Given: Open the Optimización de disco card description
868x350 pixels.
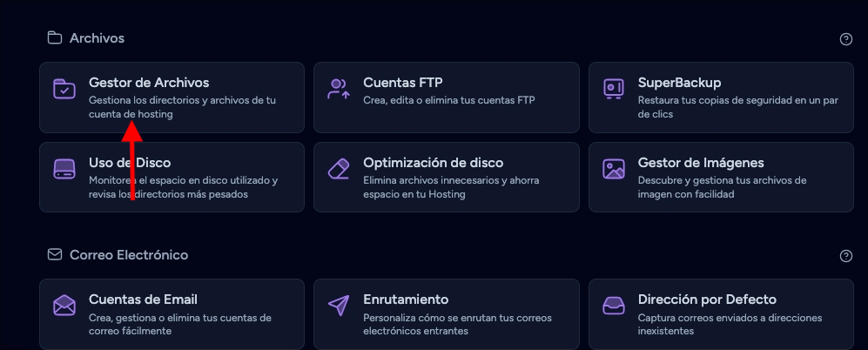Looking at the screenshot, I should tap(451, 187).
